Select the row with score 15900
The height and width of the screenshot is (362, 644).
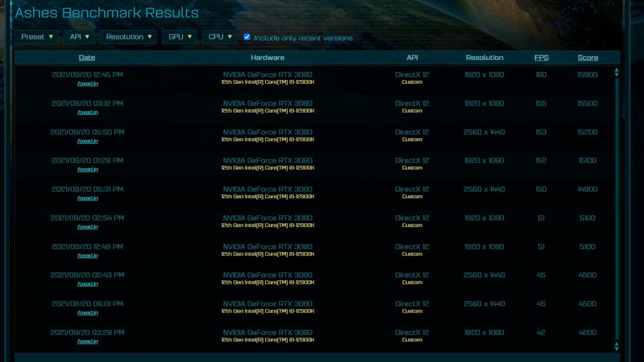coord(333,78)
